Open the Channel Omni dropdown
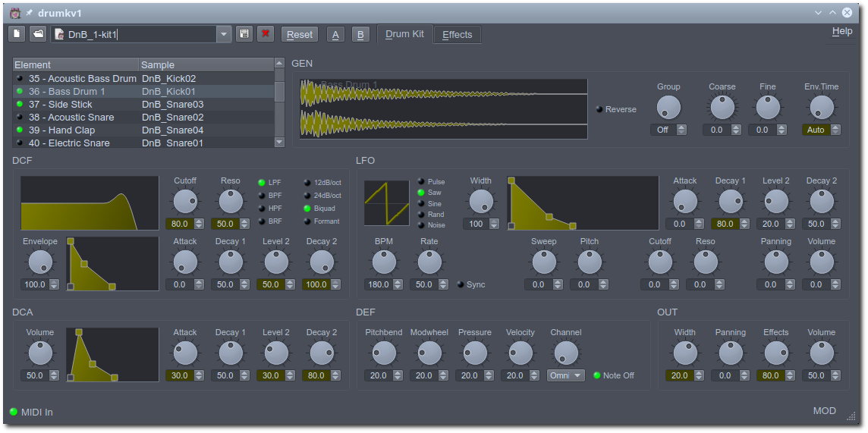The image size is (868, 433). click(566, 375)
